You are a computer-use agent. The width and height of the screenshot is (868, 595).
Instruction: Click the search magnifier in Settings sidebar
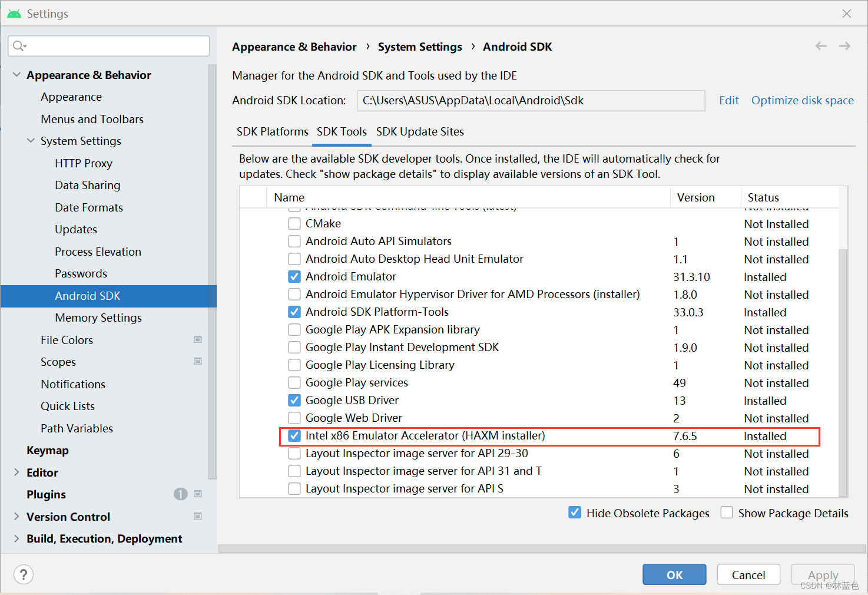click(x=18, y=46)
